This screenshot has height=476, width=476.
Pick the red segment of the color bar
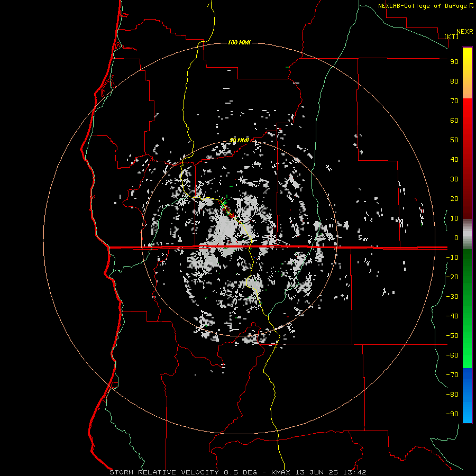(467, 159)
